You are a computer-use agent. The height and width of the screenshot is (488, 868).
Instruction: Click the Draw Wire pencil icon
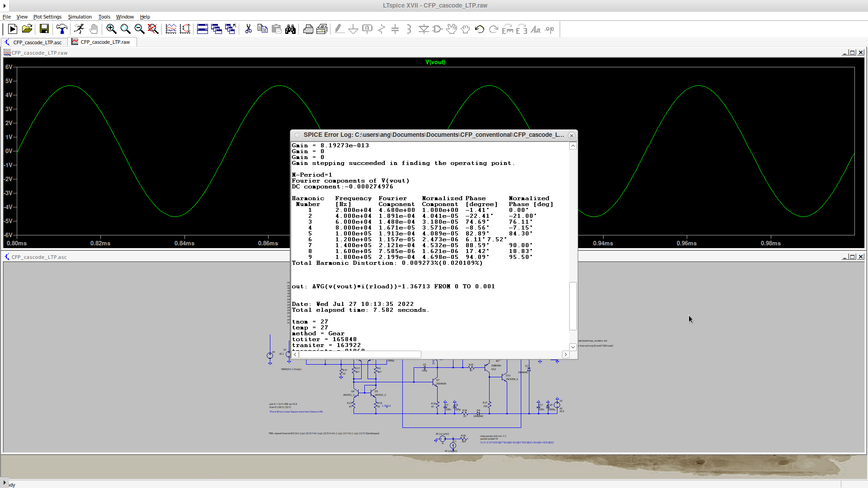[340, 29]
